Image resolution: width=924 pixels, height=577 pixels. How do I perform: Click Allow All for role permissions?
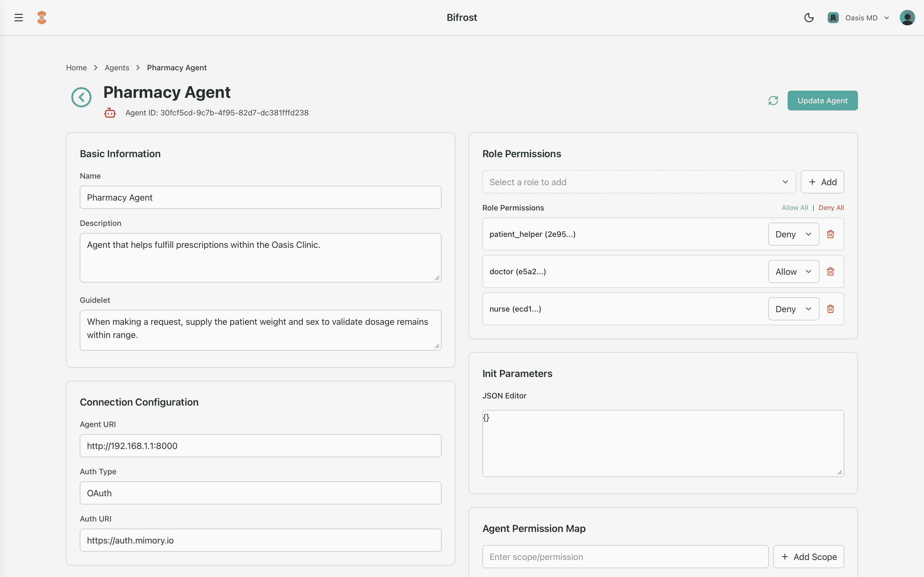[794, 208]
